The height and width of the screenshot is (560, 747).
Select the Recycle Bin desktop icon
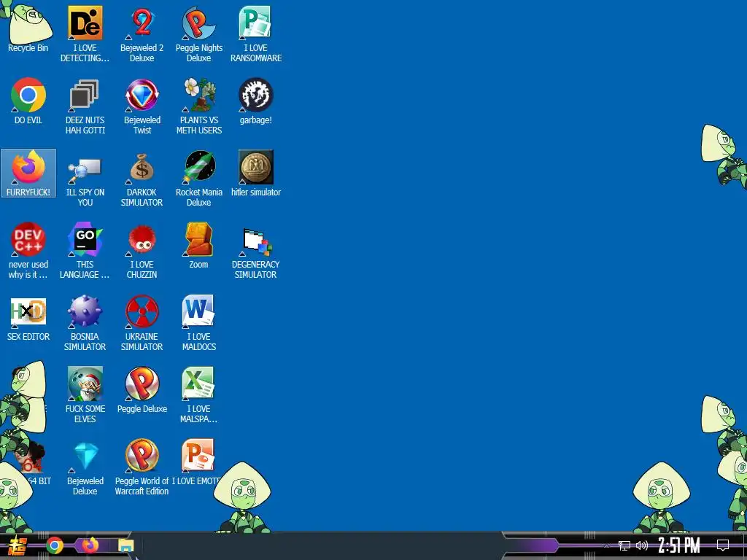point(28,28)
